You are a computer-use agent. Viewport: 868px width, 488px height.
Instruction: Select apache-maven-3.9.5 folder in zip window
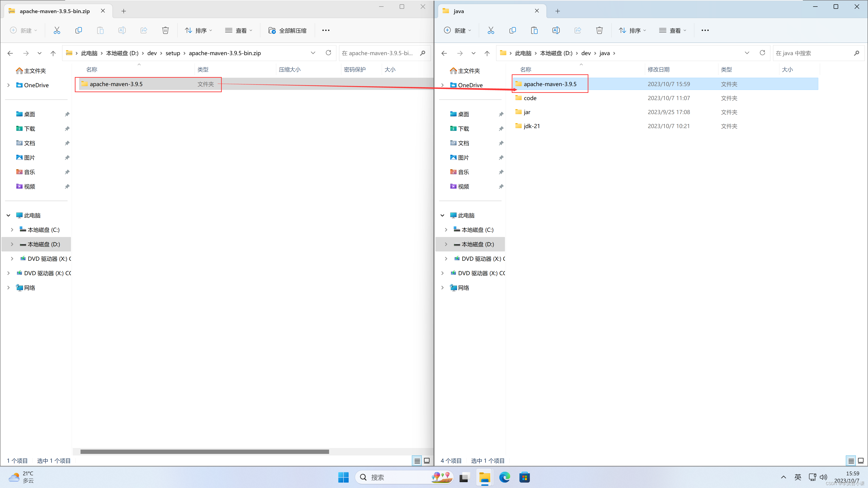pyautogui.click(x=256, y=84)
